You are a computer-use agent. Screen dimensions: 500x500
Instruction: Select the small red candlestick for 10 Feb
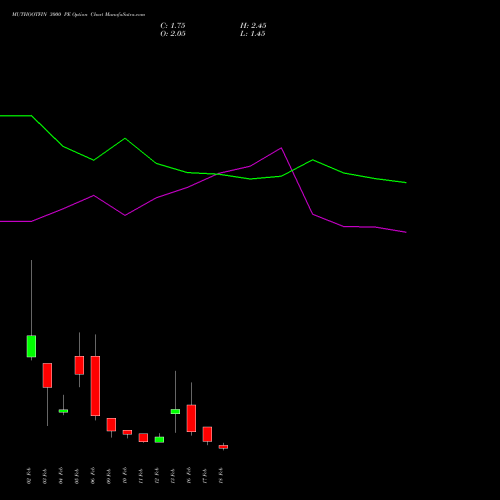(127, 432)
